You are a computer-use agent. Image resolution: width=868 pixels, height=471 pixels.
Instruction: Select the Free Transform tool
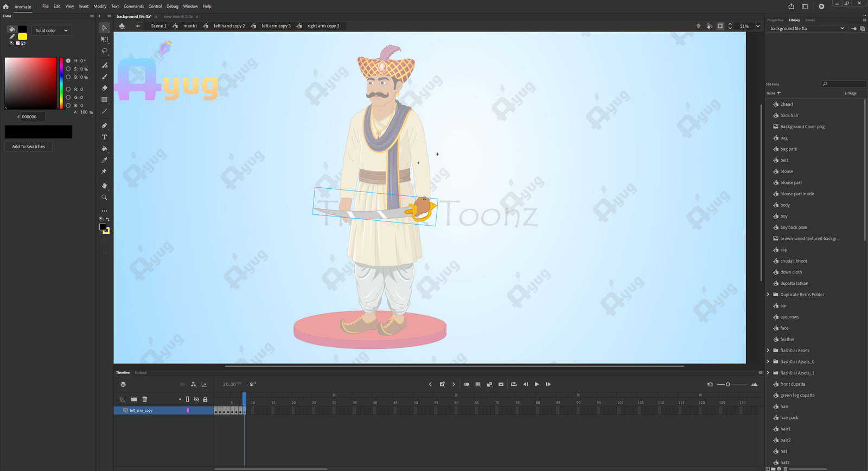[x=105, y=40]
